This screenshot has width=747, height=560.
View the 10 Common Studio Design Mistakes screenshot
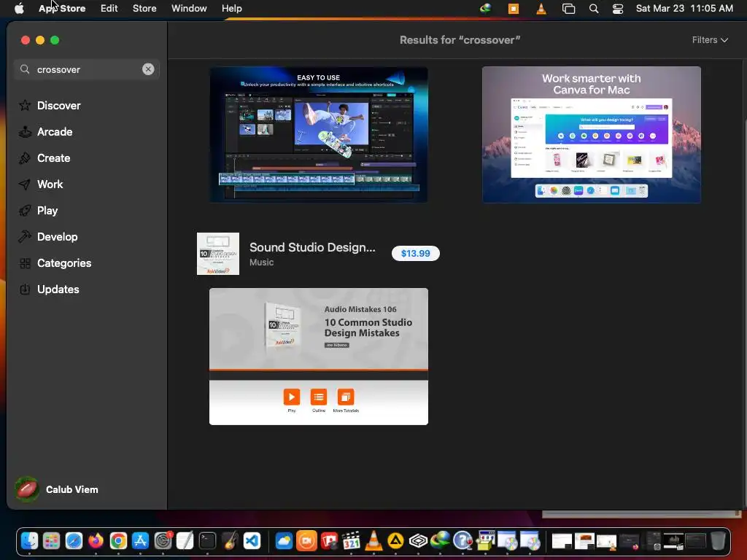[319, 356]
